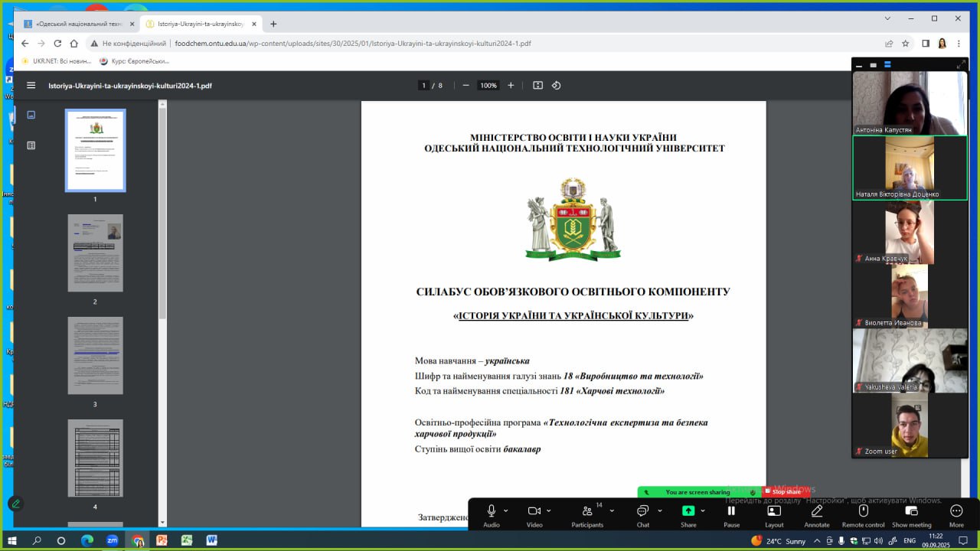
Task: Stop camera via Zoom Video button
Action: [534, 515]
